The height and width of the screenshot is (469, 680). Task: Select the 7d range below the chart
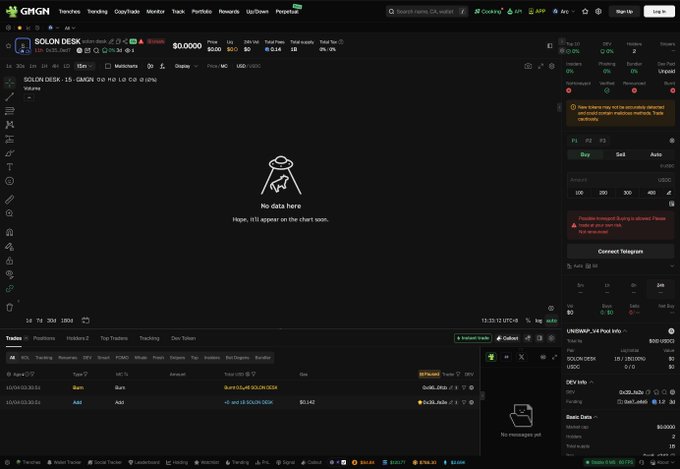pyautogui.click(x=39, y=321)
